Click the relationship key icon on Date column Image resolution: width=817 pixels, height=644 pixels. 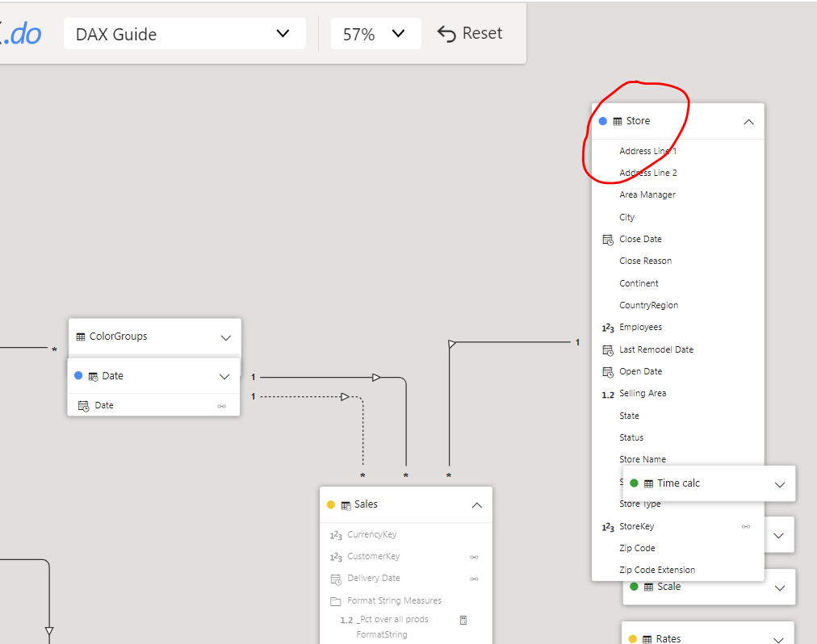pos(221,407)
